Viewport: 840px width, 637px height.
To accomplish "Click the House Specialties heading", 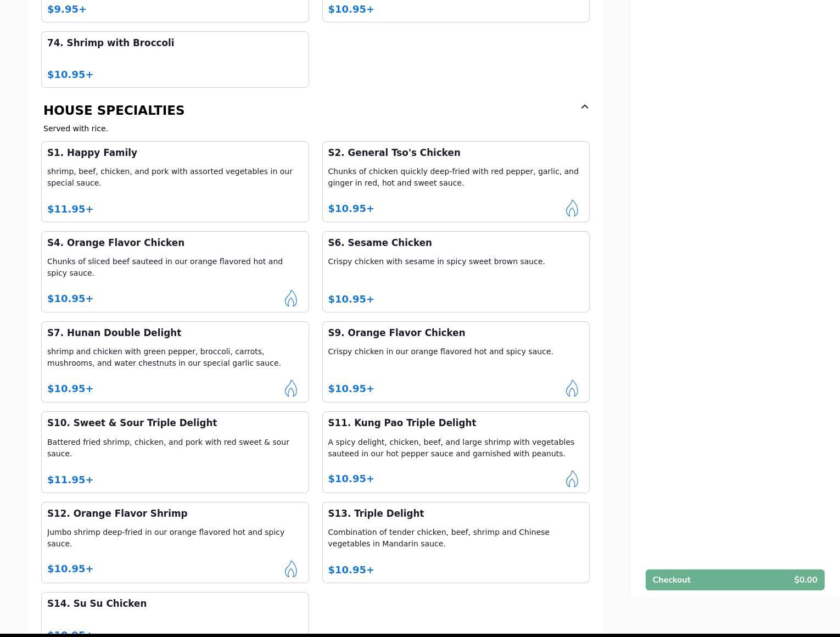I will [114, 110].
